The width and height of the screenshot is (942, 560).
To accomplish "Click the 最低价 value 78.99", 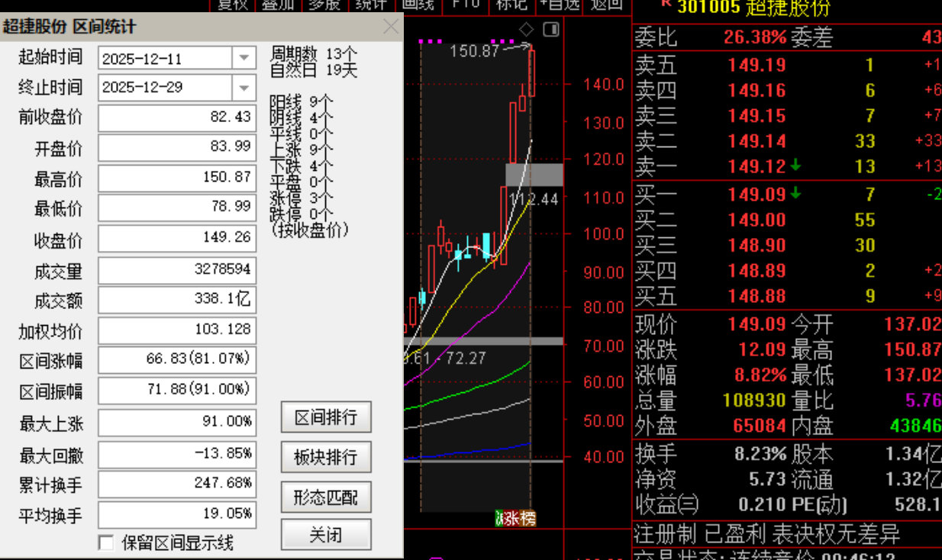I will coord(177,208).
